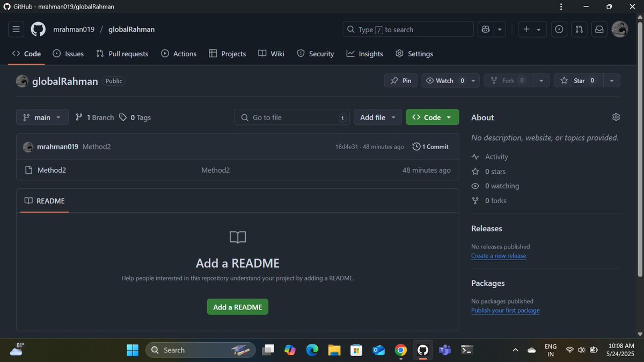Open the 0 Tags link
This screenshot has height=362, width=644.
click(135, 117)
